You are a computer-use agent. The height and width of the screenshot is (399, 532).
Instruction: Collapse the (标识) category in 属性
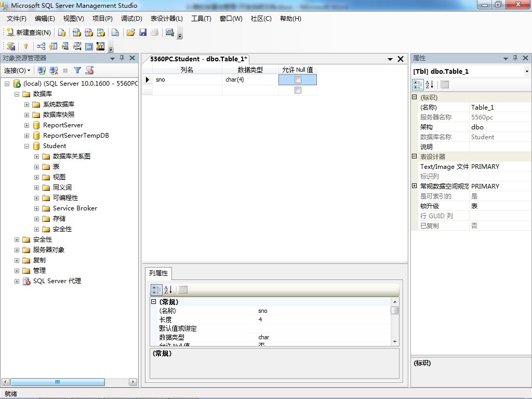(x=414, y=97)
